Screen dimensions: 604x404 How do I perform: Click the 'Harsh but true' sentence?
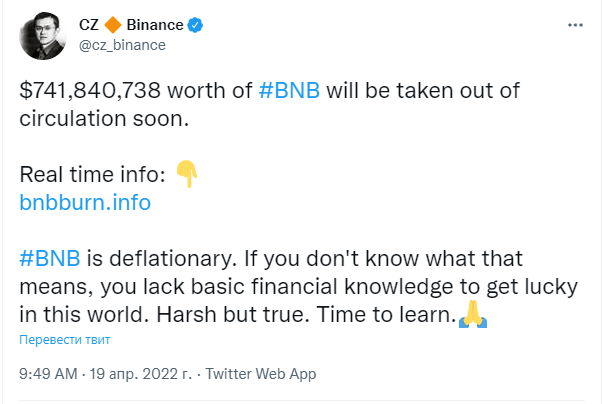233,314
